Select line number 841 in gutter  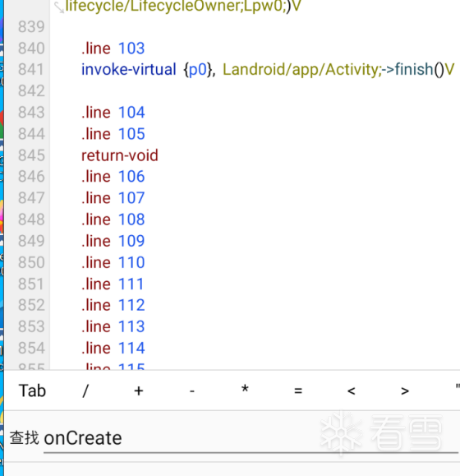click(x=31, y=70)
